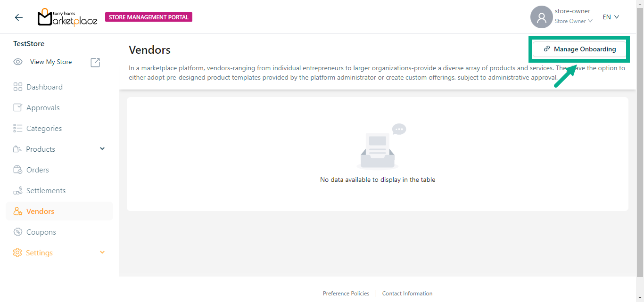The width and height of the screenshot is (644, 302).
Task: Open the Store Owner role dropdown
Action: pyautogui.click(x=573, y=21)
